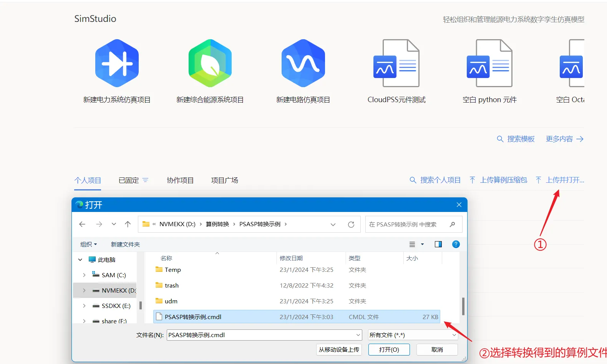Click 搜索模板 link

click(516, 139)
